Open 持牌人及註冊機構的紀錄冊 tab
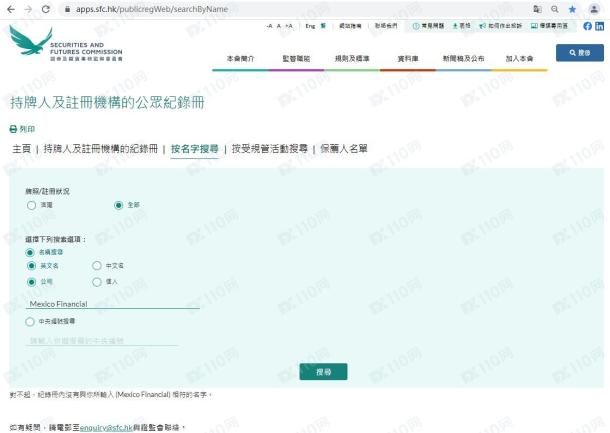Image resolution: width=610 pixels, height=433 pixels. point(101,149)
